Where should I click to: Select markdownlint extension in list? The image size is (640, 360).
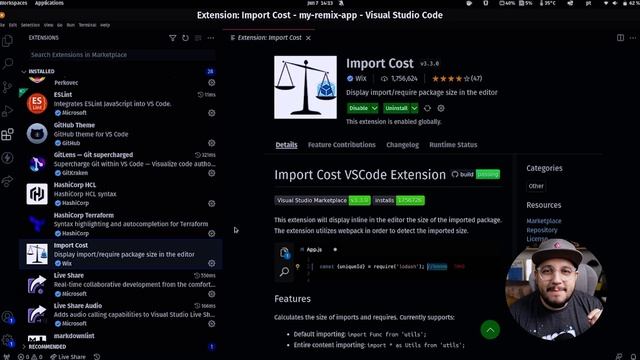121,336
